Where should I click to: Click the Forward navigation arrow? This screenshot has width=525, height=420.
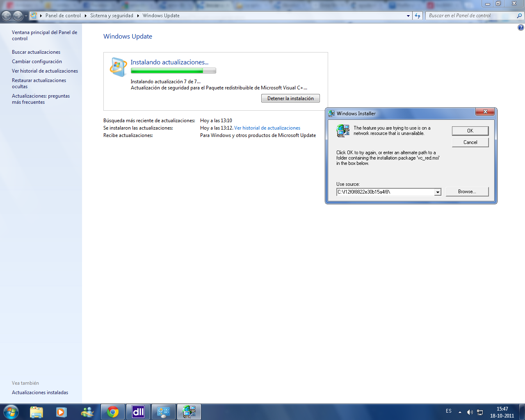tap(18, 16)
